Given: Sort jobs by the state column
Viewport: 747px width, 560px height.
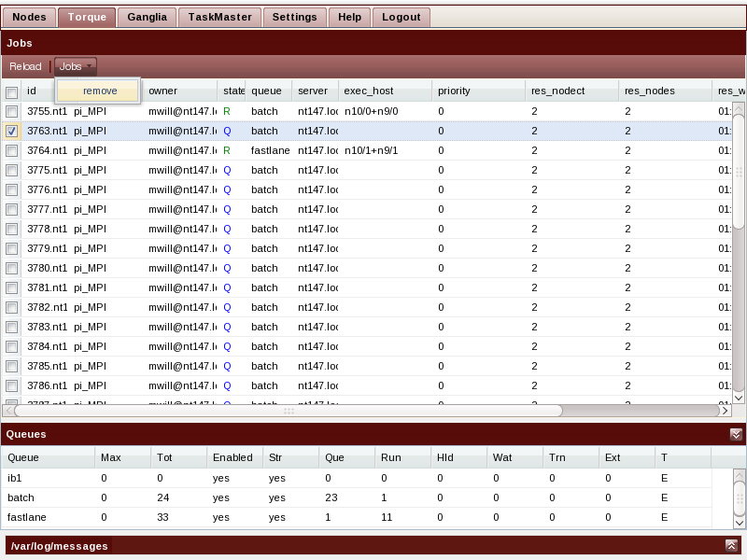Looking at the screenshot, I should (x=233, y=91).
